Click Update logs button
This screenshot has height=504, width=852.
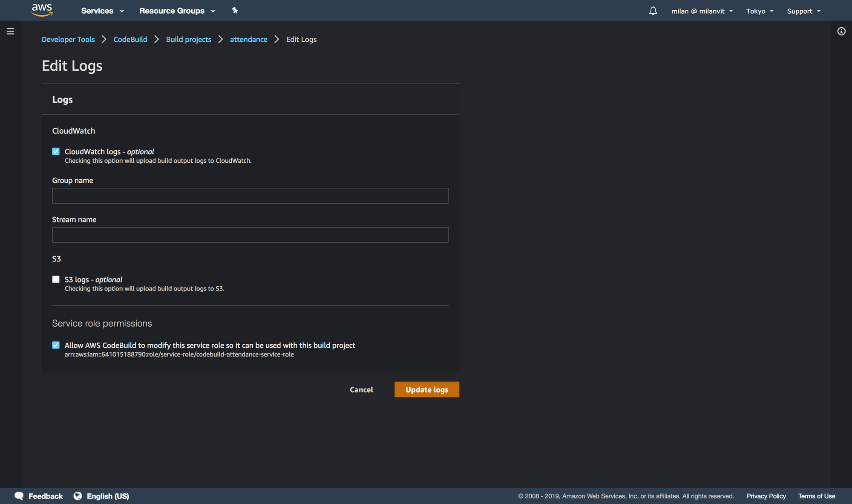426,389
